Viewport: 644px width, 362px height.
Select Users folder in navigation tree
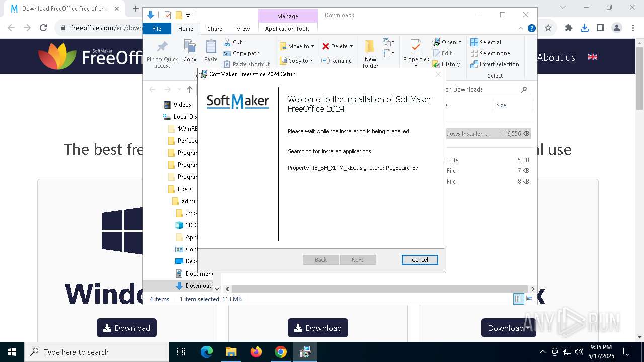[180, 189]
